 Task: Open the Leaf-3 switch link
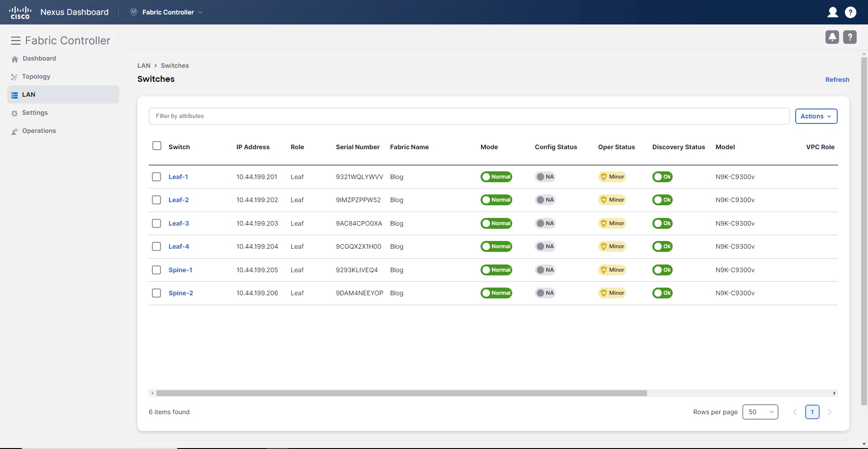tap(179, 223)
